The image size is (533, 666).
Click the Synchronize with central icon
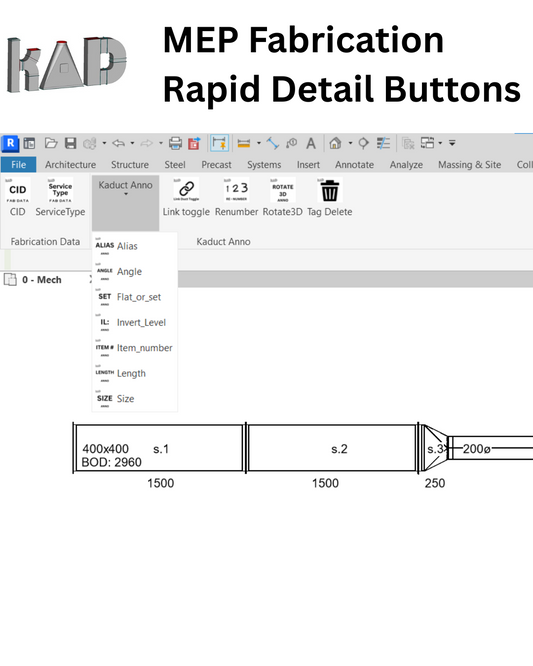pos(90,144)
